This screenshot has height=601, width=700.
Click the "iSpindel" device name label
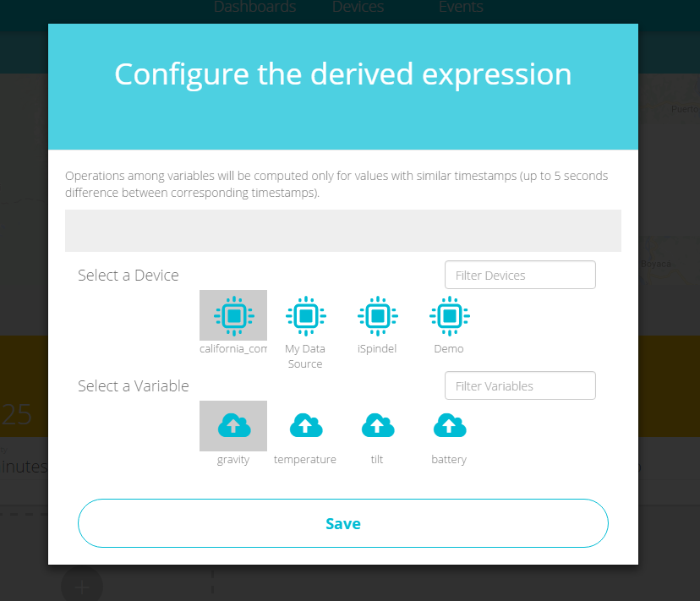[377, 348]
